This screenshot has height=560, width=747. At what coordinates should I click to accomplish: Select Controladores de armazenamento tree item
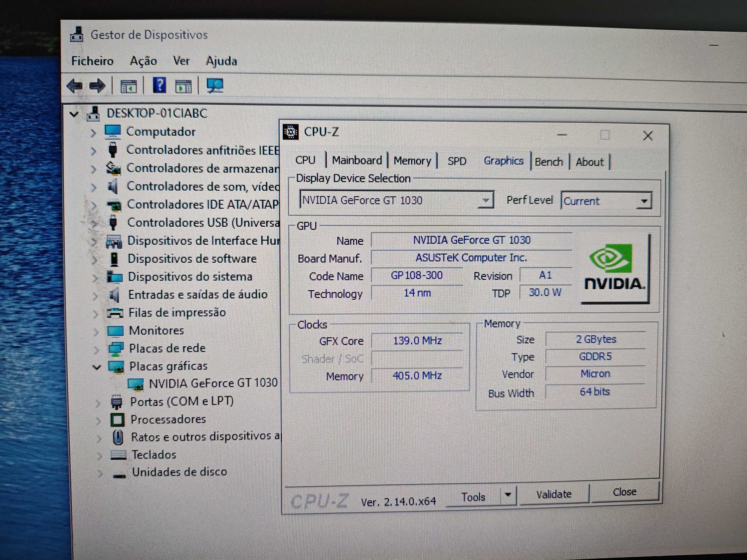[x=203, y=168]
